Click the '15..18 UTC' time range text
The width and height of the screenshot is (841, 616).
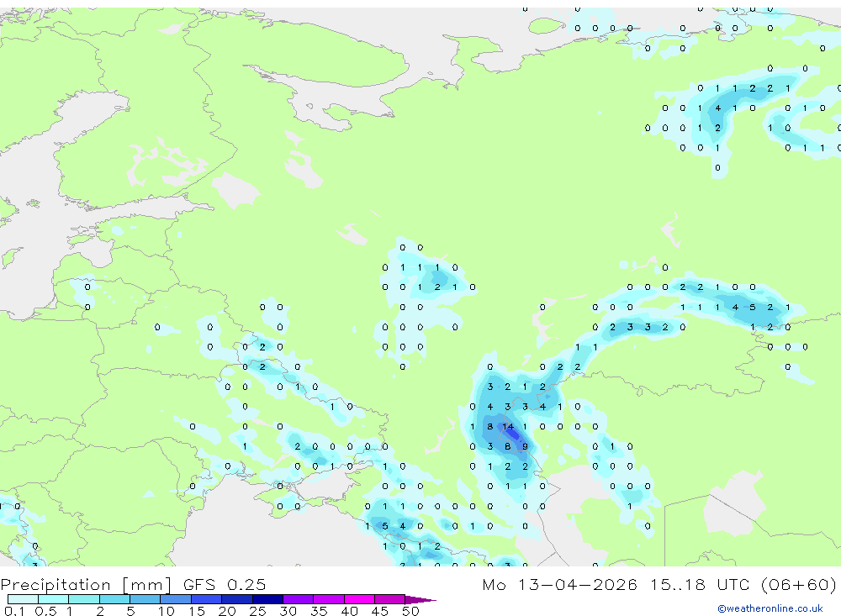tap(701, 584)
